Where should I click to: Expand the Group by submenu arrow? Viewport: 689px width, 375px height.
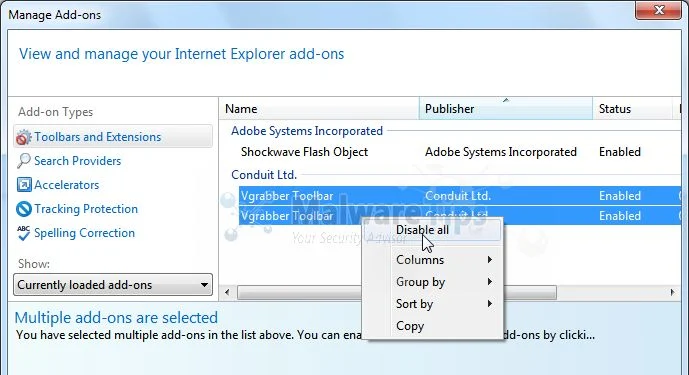point(490,282)
